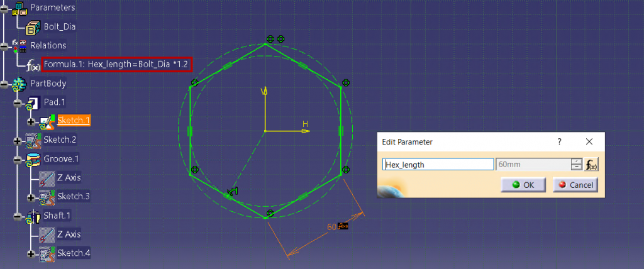This screenshot has width=644, height=269.
Task: Click the formula f(x) button in Edit Parameter
Action: 591,165
